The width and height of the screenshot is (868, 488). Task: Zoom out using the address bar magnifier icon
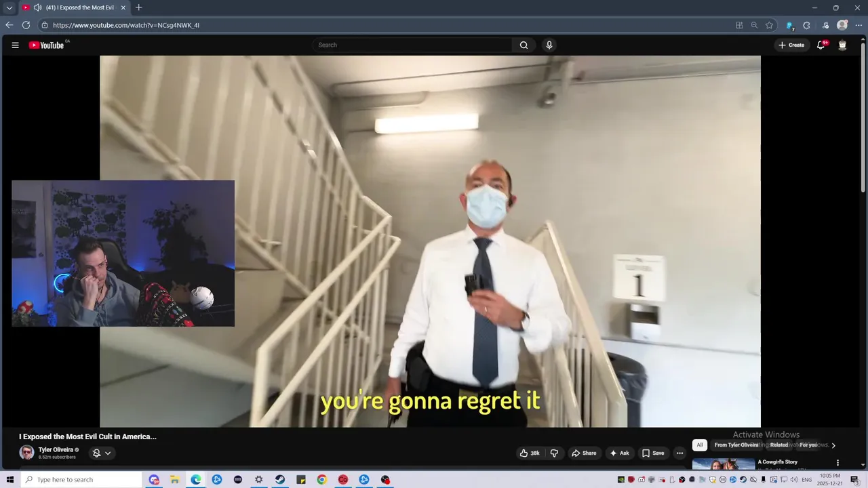point(754,25)
